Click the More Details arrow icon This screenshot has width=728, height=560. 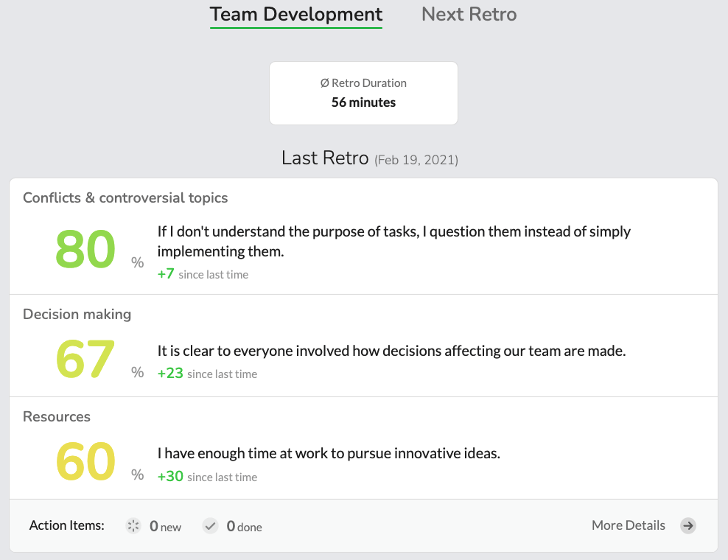click(x=688, y=525)
